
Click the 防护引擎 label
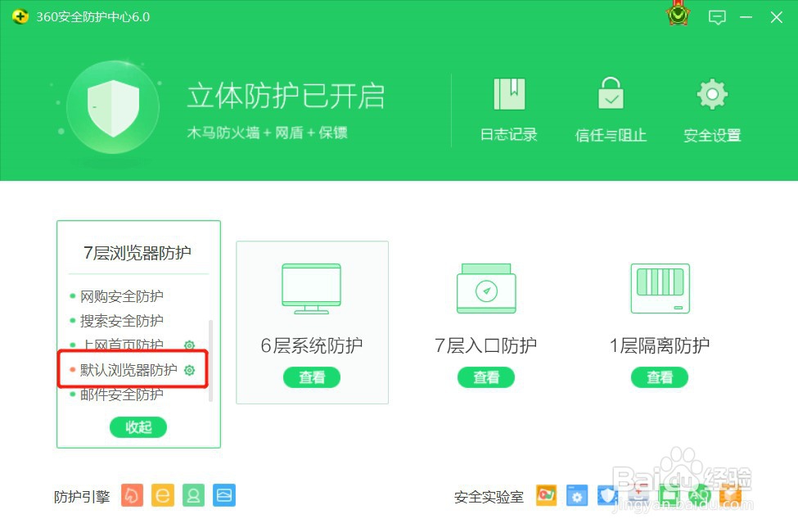(82, 497)
